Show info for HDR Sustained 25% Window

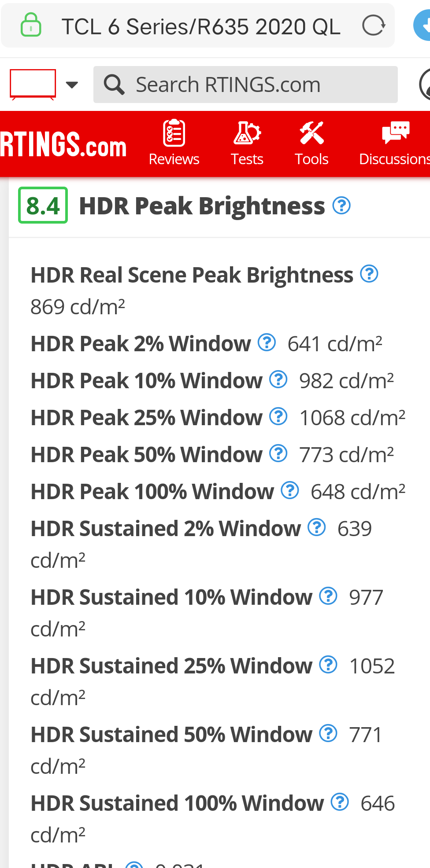(x=328, y=665)
